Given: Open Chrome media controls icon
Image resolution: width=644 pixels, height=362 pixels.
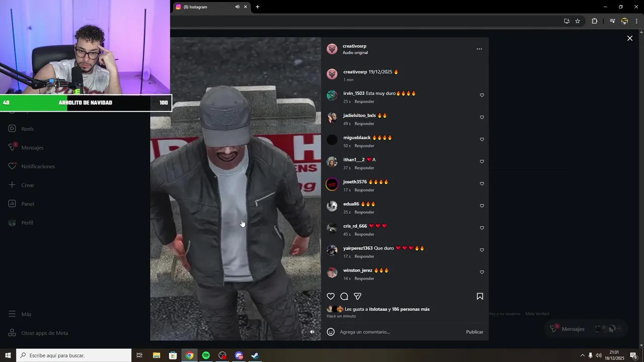Looking at the screenshot, I should [612, 21].
